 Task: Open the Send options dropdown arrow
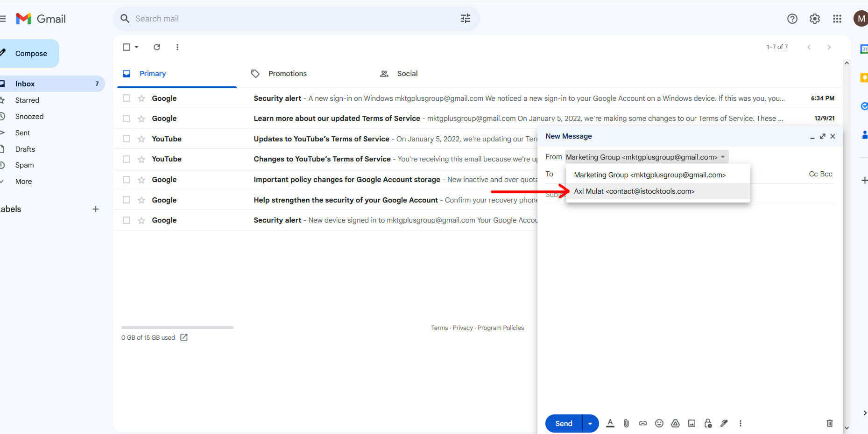(590, 423)
